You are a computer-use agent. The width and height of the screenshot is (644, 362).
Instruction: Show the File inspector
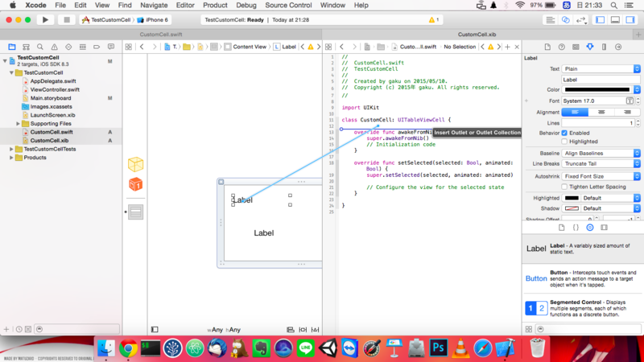click(x=547, y=47)
